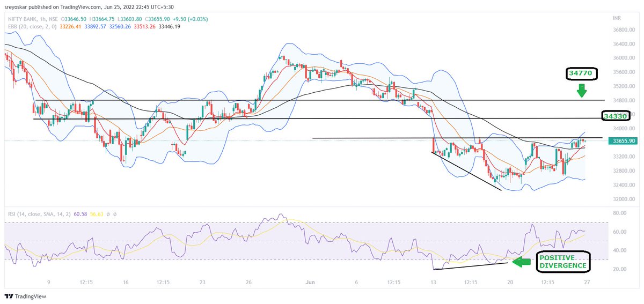Click the 80.00 RSI axis label
The width and height of the screenshot is (644, 304).
[620, 213]
